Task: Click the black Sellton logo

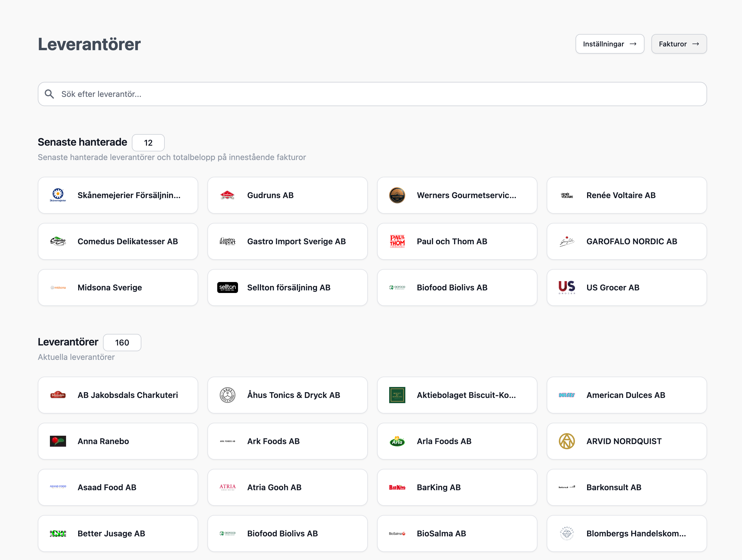Action: coord(227,288)
